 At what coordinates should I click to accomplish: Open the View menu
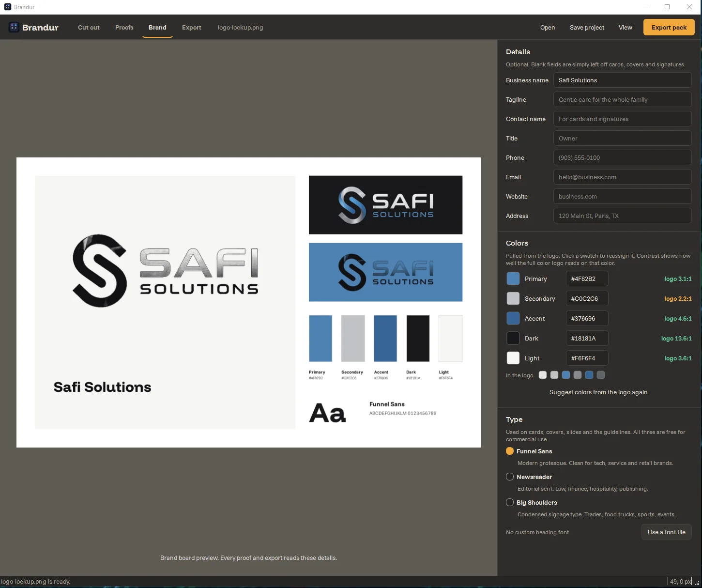coord(626,28)
